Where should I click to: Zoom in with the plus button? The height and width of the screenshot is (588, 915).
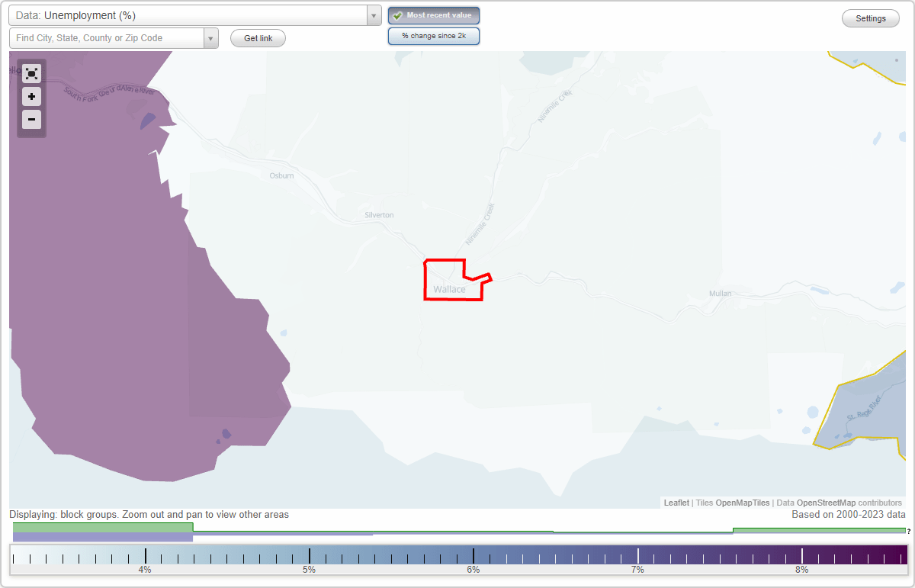(x=31, y=97)
